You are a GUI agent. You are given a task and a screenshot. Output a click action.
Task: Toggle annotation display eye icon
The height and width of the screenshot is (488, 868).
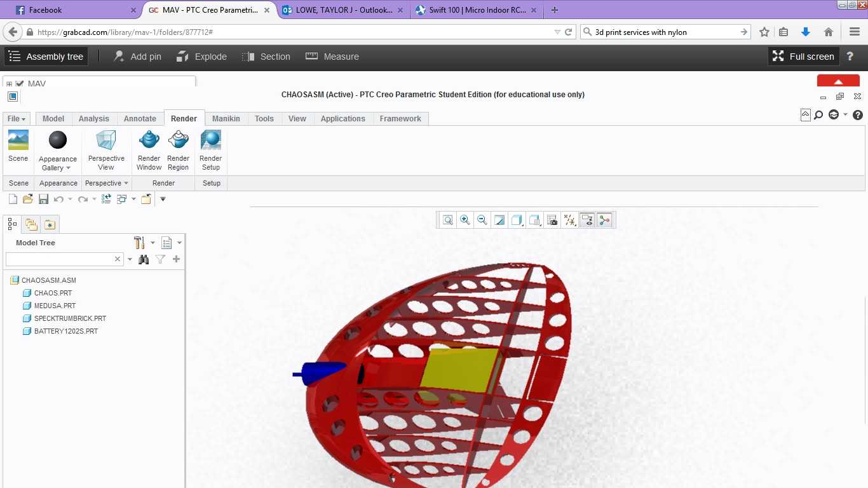[587, 220]
